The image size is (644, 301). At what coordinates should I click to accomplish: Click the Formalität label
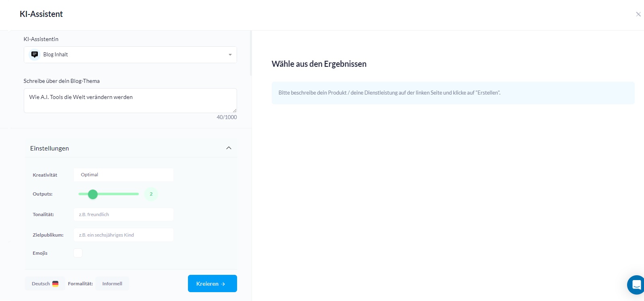(x=80, y=284)
